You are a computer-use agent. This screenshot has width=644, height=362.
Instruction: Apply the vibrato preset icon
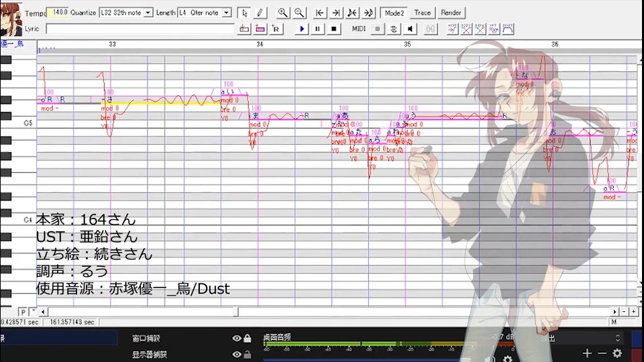494,29
